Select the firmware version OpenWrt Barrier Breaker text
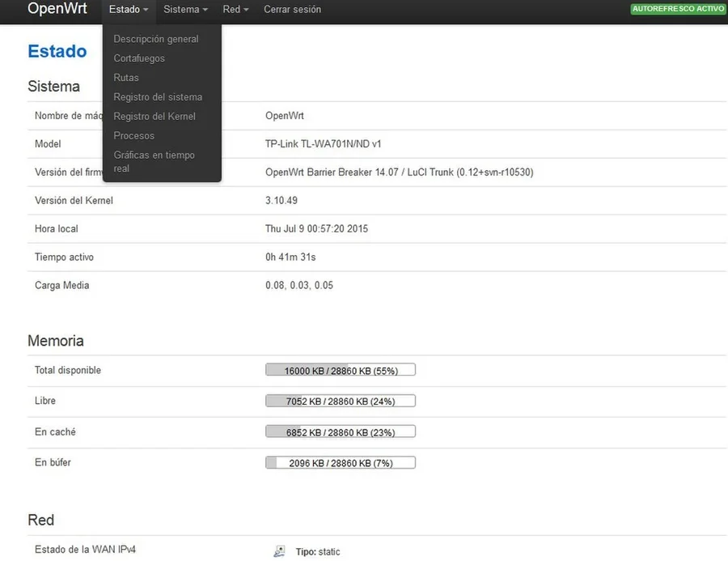This screenshot has width=728, height=561. point(400,172)
